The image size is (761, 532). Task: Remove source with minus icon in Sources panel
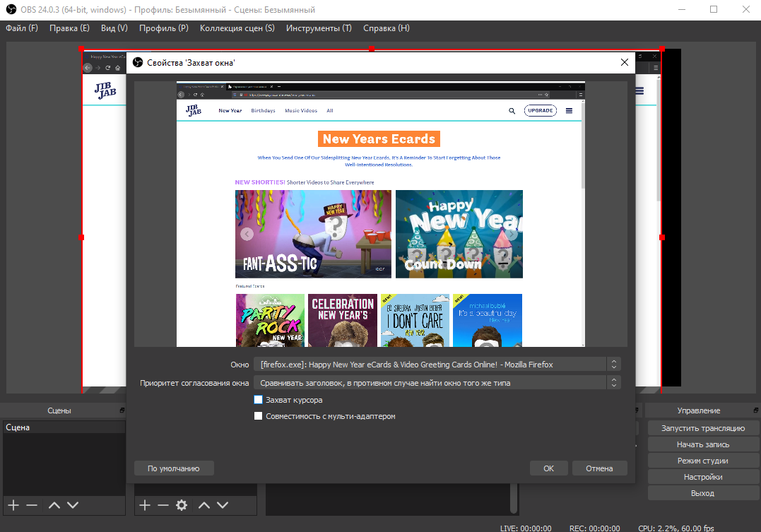[163, 505]
